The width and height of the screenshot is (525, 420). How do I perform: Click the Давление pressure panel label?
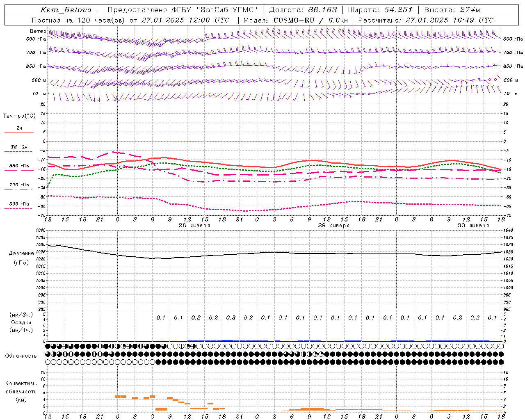tap(21, 253)
